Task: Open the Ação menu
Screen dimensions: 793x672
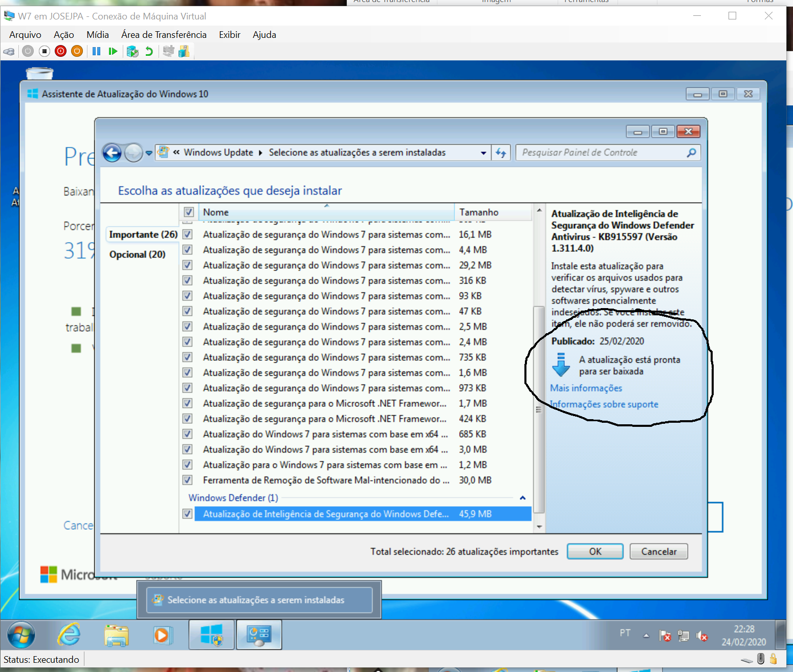Action: pos(64,35)
